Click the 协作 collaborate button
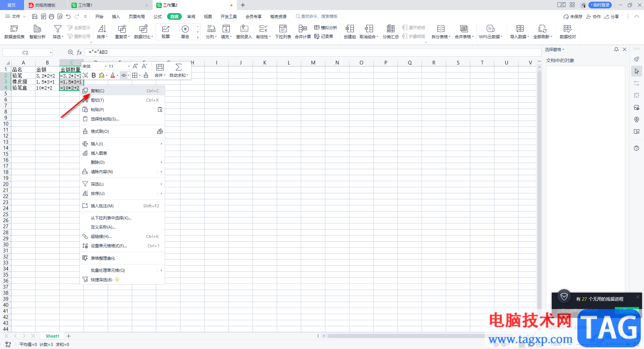 [x=593, y=16]
